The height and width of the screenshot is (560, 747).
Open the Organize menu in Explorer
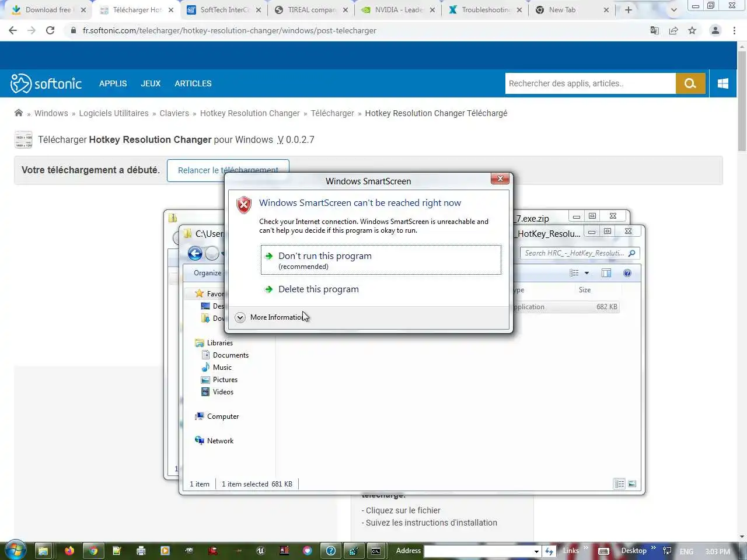pos(207,273)
